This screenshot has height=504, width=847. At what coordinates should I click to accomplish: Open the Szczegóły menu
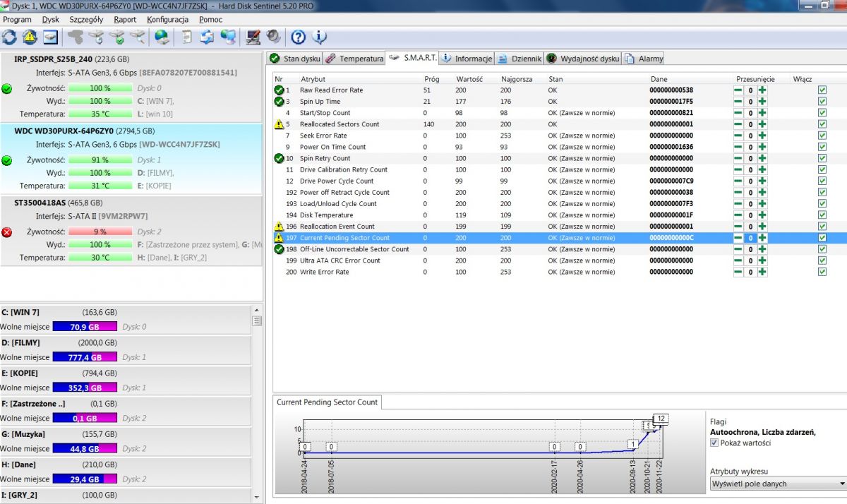(86, 20)
